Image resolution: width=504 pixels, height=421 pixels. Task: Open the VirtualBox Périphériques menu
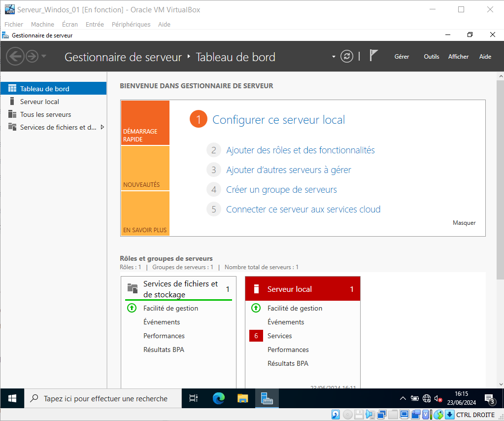pos(131,24)
